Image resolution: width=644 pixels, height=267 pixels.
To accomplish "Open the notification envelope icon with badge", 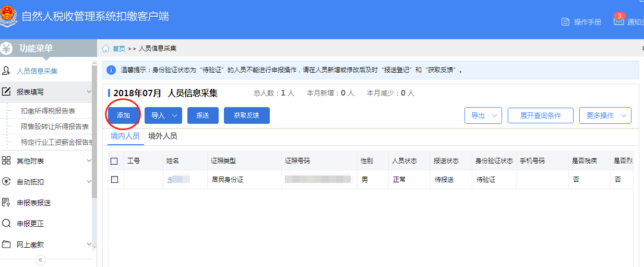I will coord(619,21).
